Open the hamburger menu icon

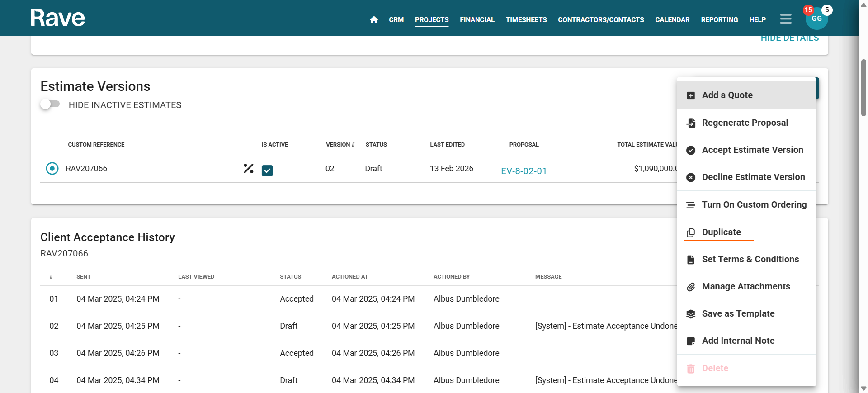pyautogui.click(x=786, y=19)
